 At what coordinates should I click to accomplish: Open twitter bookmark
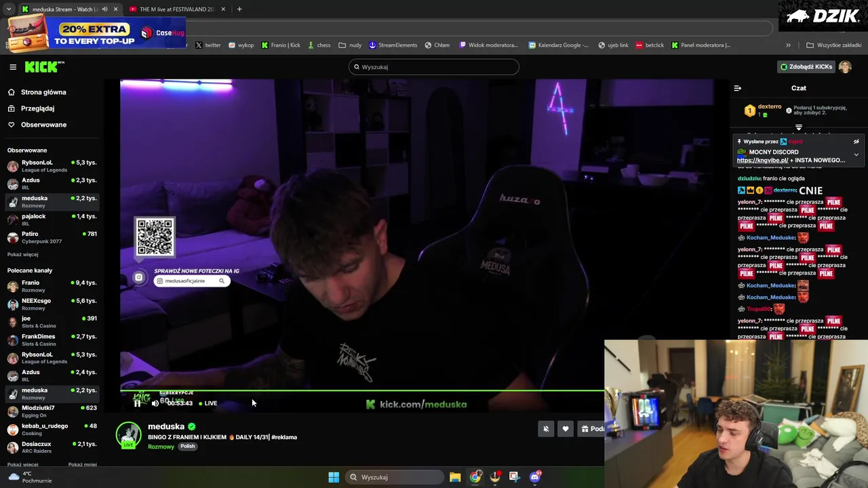tap(208, 45)
